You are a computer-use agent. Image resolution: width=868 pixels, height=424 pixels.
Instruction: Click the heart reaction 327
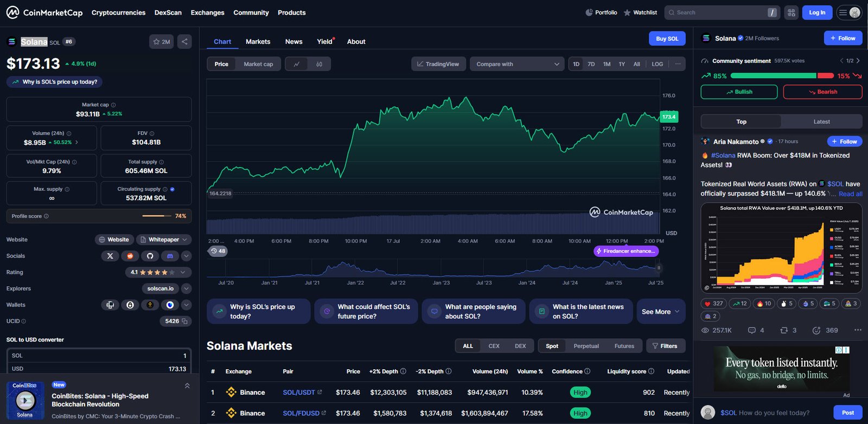(x=713, y=304)
